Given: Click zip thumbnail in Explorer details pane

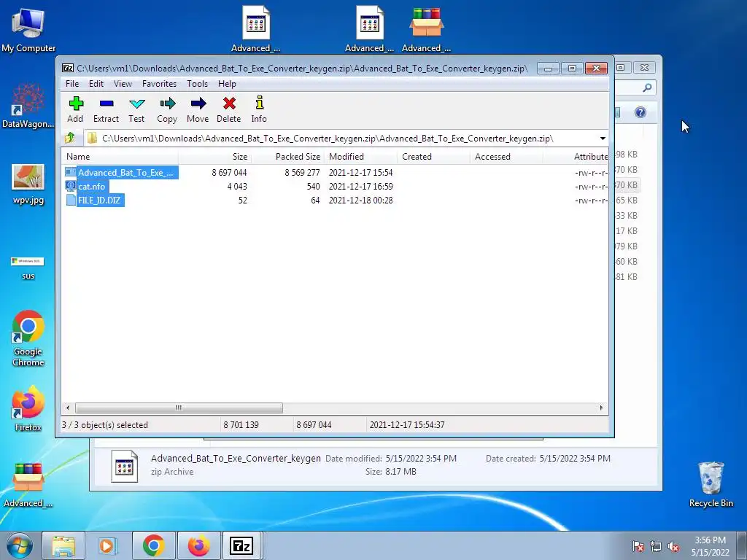Looking at the screenshot, I should [x=124, y=466].
